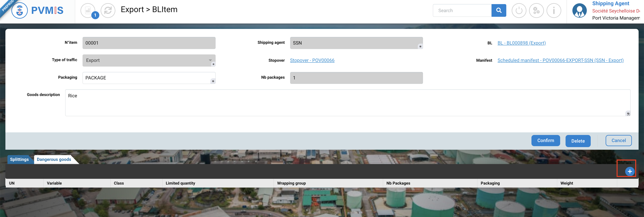Click the blue magnifier search button
644x217 pixels.
(x=498, y=10)
